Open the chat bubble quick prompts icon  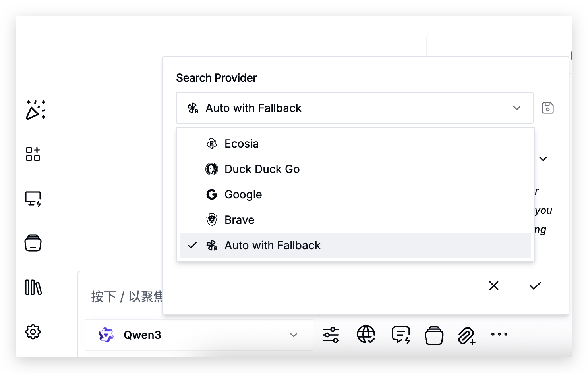point(401,335)
